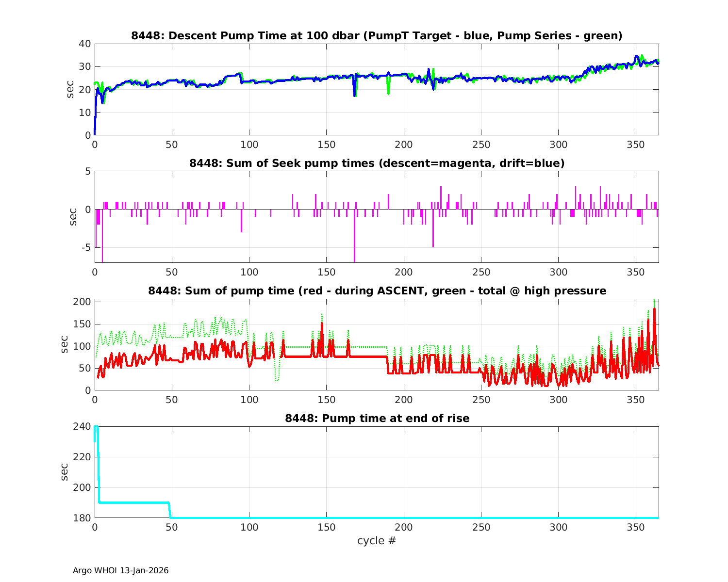
Task: Click the 350 x-axis tick under bottom plot
Action: pos(635,527)
